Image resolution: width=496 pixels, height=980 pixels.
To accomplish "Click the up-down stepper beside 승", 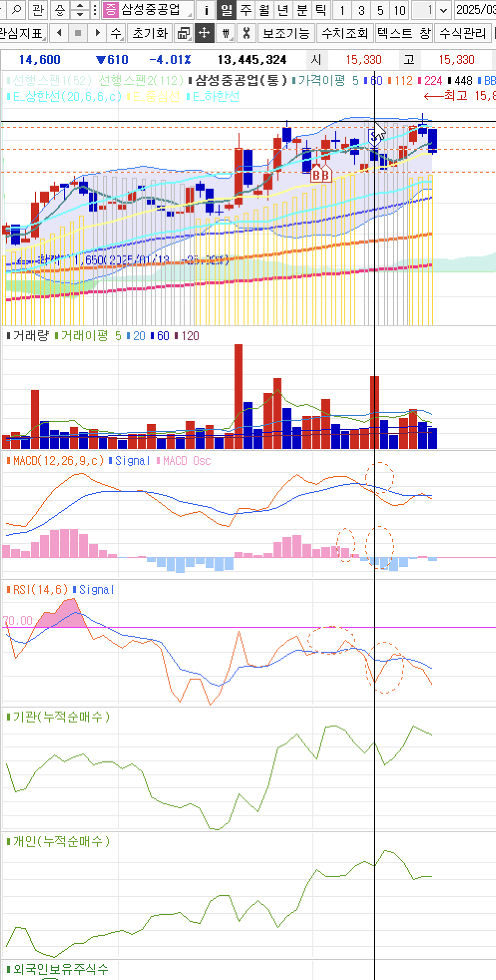I will tap(79, 9).
